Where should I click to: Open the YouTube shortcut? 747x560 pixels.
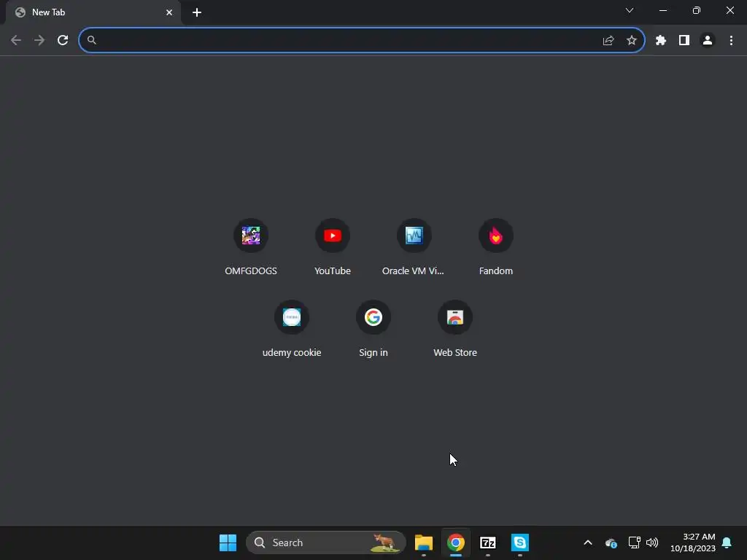pyautogui.click(x=333, y=248)
